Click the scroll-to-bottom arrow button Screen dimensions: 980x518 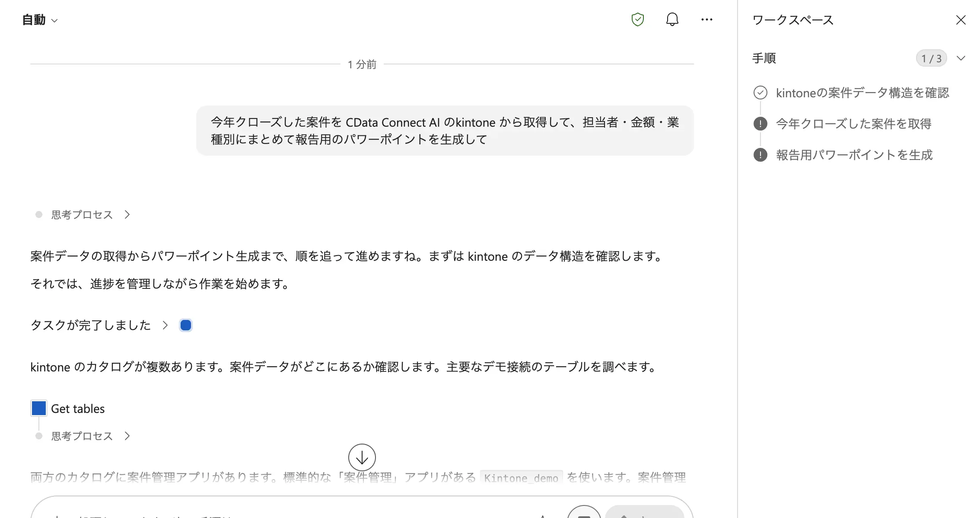(362, 457)
